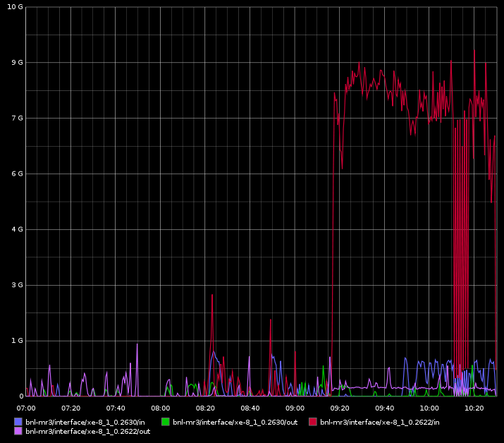Click the 10:20 time axis label
This screenshot has height=443, width=504.
(x=474, y=408)
